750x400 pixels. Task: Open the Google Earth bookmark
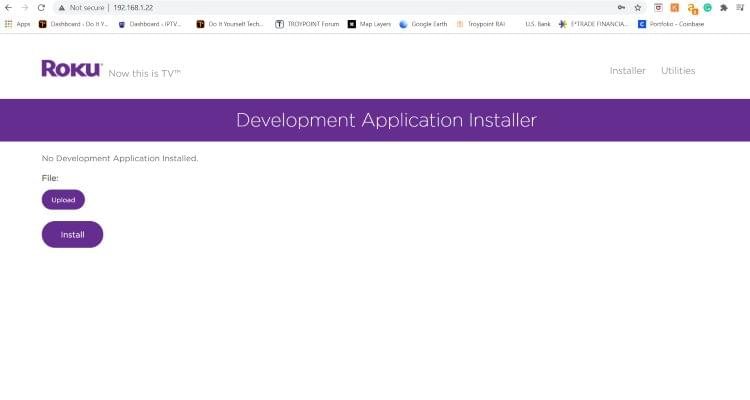pyautogui.click(x=424, y=23)
